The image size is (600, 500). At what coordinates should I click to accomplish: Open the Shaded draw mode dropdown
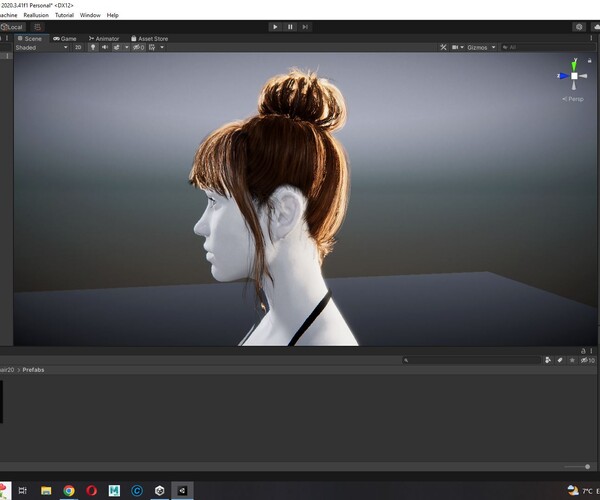pyautogui.click(x=41, y=47)
